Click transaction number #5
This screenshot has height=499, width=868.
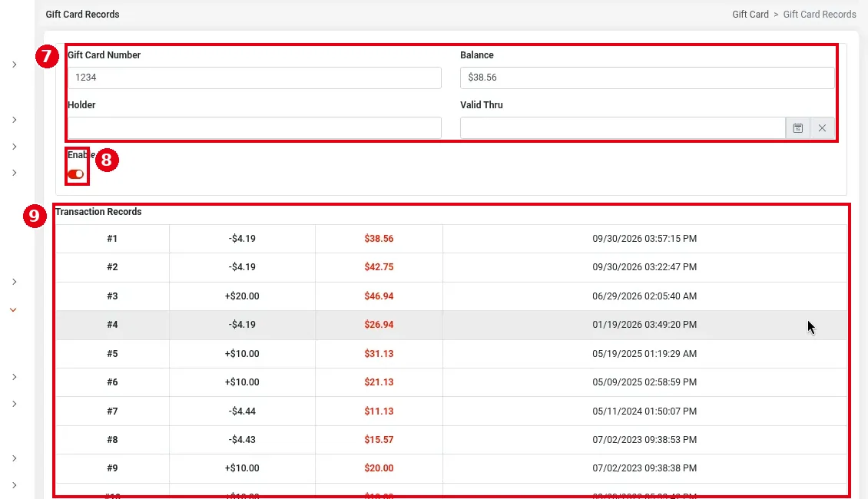point(112,353)
